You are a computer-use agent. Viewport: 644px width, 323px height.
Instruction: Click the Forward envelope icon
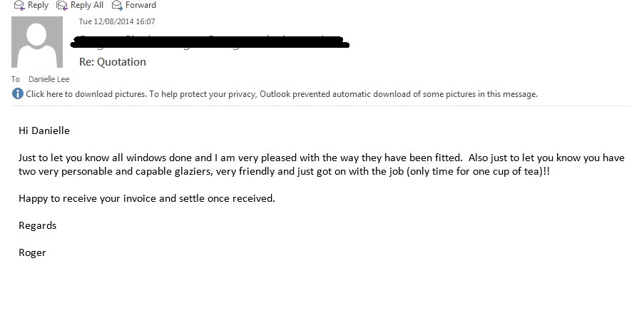click(x=116, y=5)
